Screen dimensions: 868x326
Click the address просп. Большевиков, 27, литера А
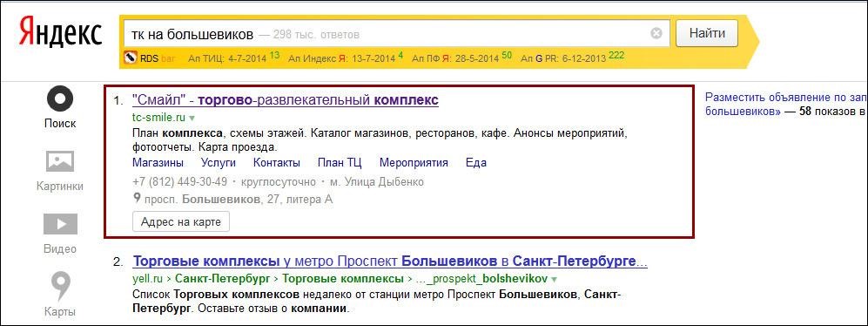pyautogui.click(x=238, y=199)
